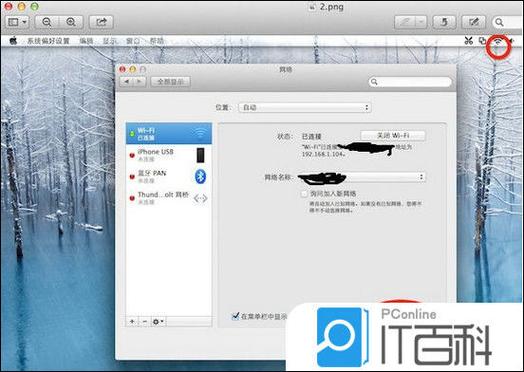Select the highlight pen tool in Preview
The width and height of the screenshot is (524, 372).
(404, 22)
